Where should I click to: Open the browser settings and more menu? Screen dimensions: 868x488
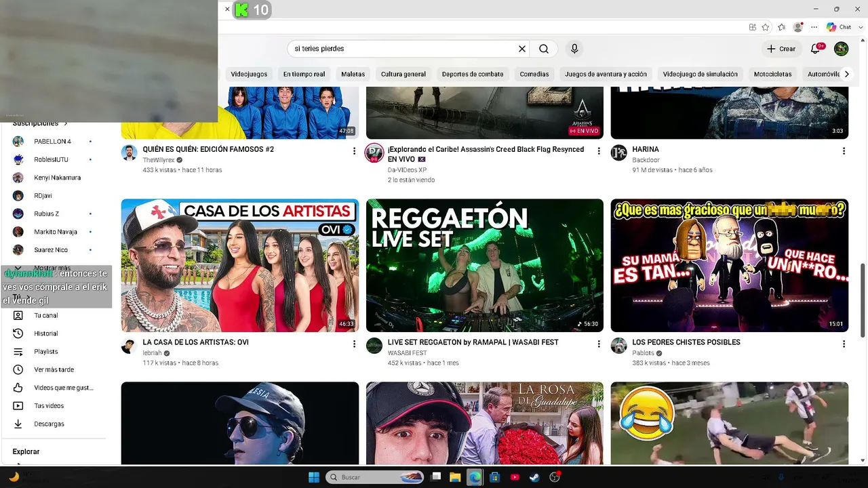[x=814, y=27]
